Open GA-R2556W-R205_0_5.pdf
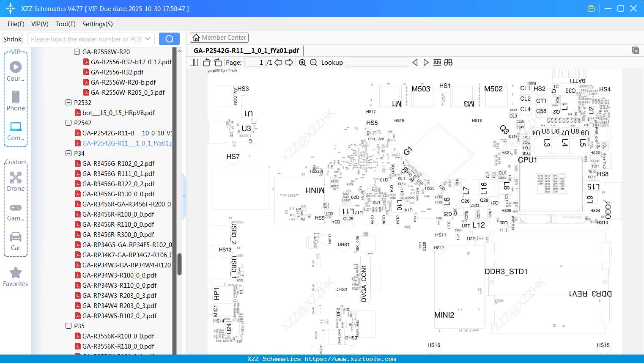Screen dimensions: 644x363 (128, 93)
